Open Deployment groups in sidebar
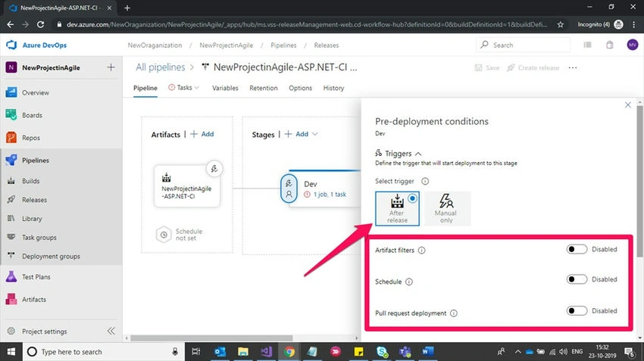This screenshot has height=361, width=644. click(x=51, y=257)
